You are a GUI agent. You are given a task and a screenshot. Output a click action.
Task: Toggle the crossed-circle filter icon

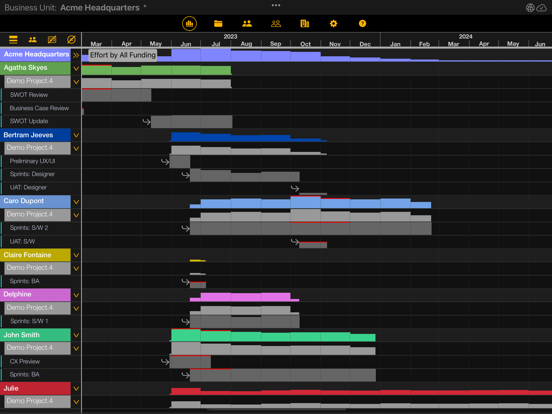pos(71,39)
